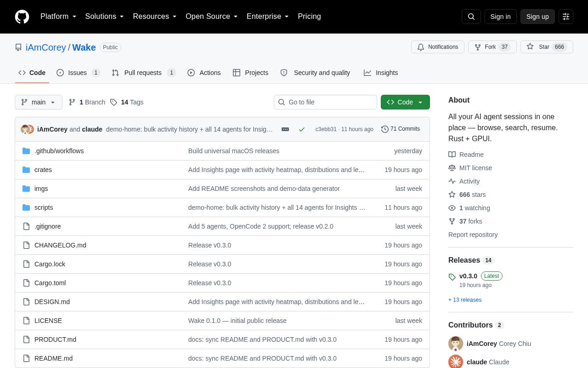588x368 pixels.
Task: Open the Security and quality tab
Action: pos(316,73)
